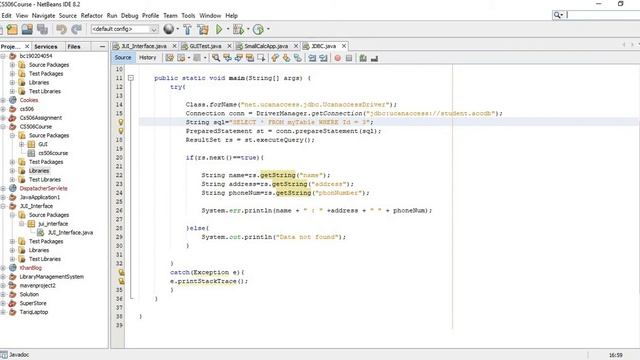The image size is (640, 360).
Task: Click the Find Previous Occurrence icon
Action: coord(227,58)
